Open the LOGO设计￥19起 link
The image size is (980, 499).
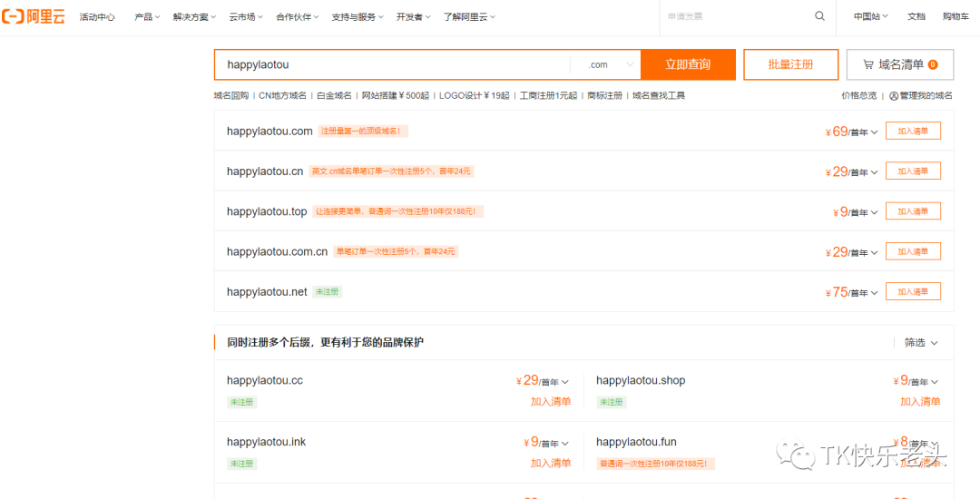[475, 95]
